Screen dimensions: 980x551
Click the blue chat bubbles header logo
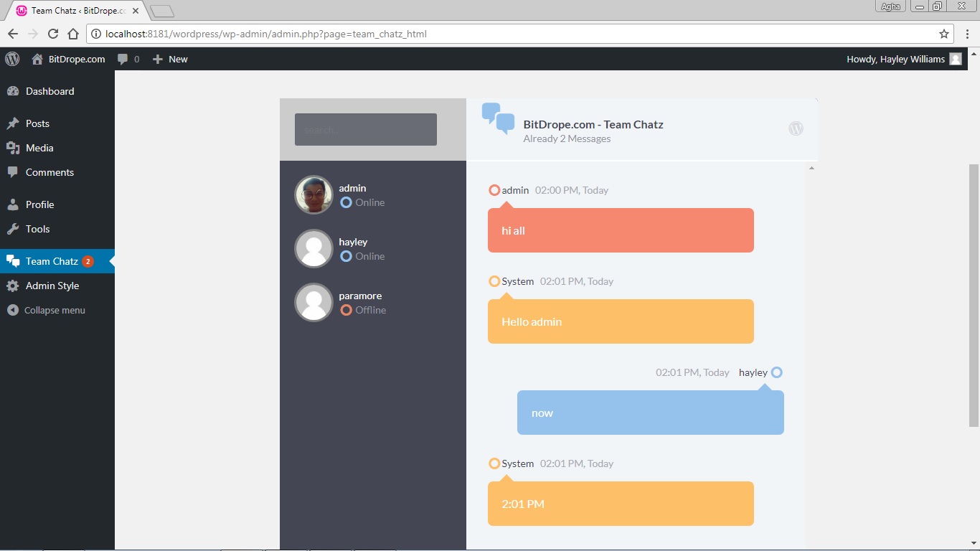[x=498, y=118]
